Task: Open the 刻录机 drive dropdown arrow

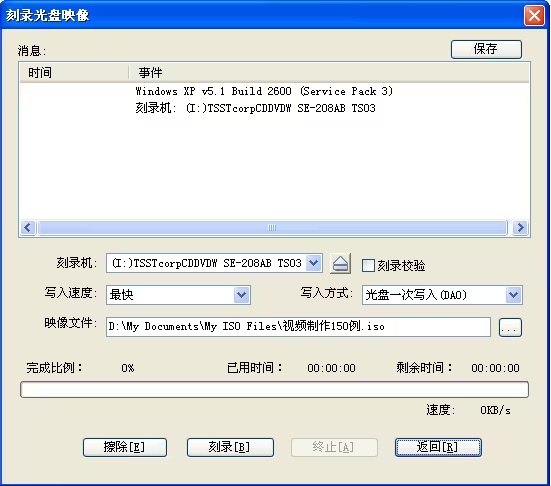Action: click(x=313, y=263)
